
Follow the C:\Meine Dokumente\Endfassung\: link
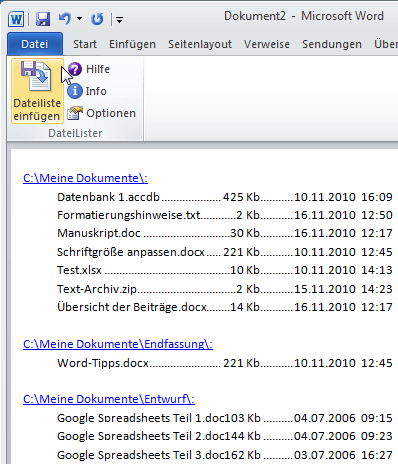point(118,344)
